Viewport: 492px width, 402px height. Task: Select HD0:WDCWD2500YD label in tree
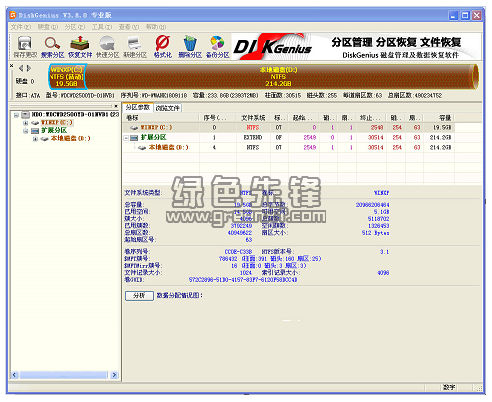75,115
